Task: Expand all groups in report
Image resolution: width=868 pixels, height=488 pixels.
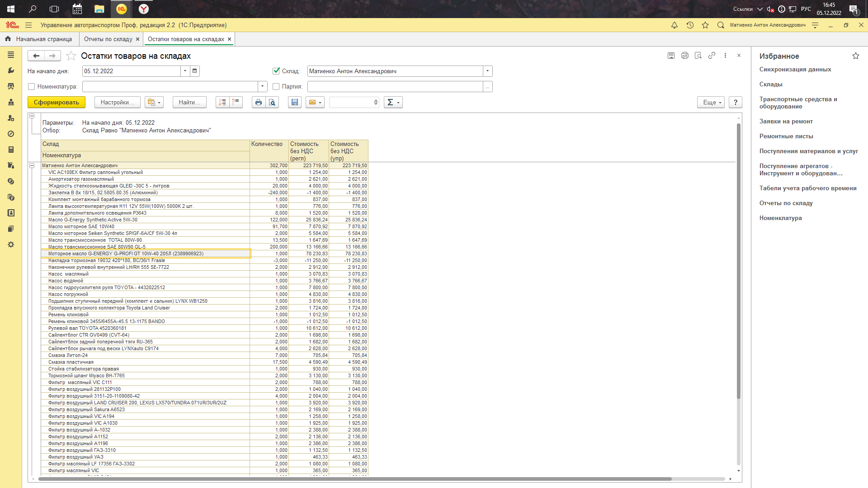Action: (x=222, y=102)
